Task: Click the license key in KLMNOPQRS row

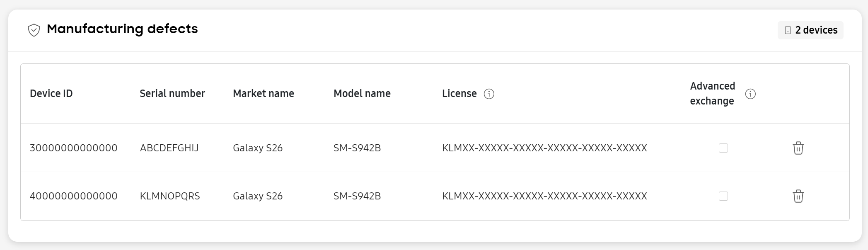Action: click(x=544, y=196)
